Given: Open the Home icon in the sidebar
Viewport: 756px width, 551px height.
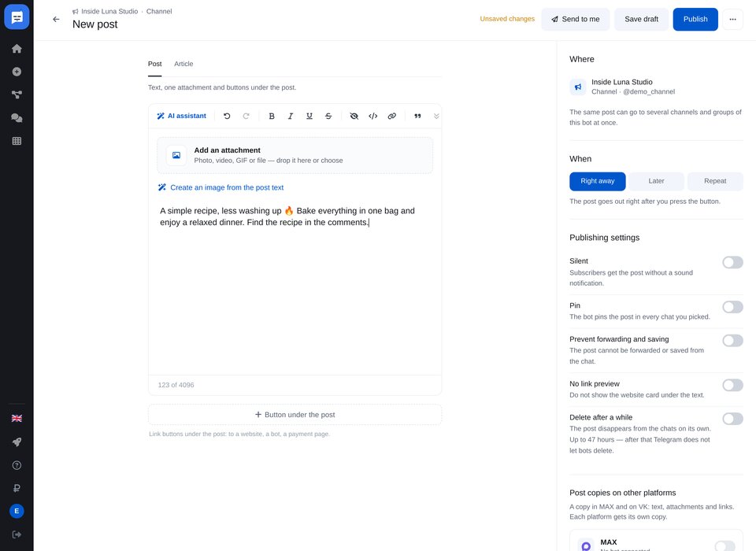Looking at the screenshot, I should (x=17, y=49).
